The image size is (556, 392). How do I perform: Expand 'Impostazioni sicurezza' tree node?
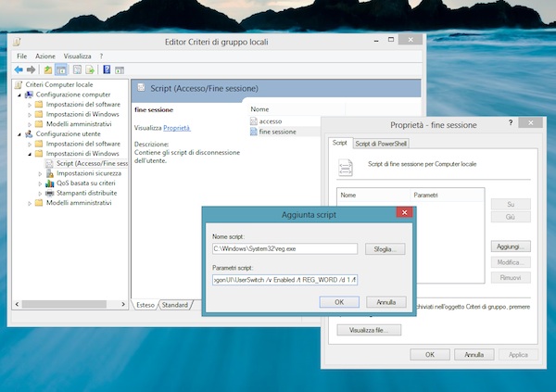click(39, 173)
